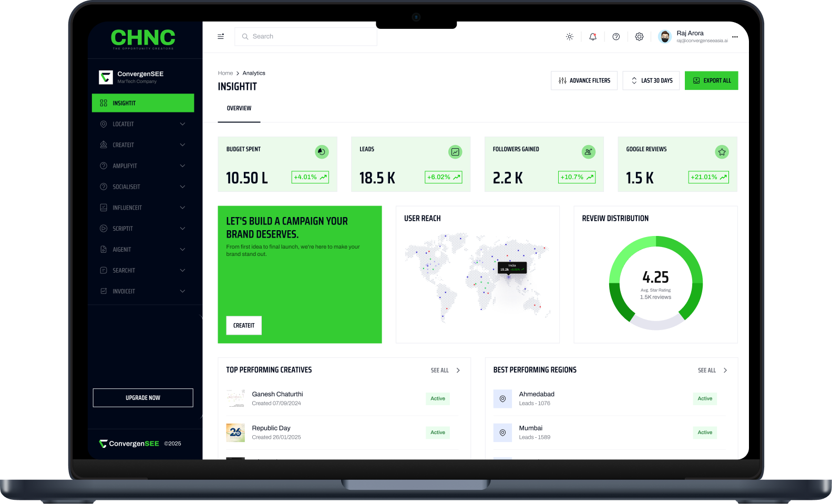Open the help question mark icon
This screenshot has width=832, height=504.
(x=616, y=37)
